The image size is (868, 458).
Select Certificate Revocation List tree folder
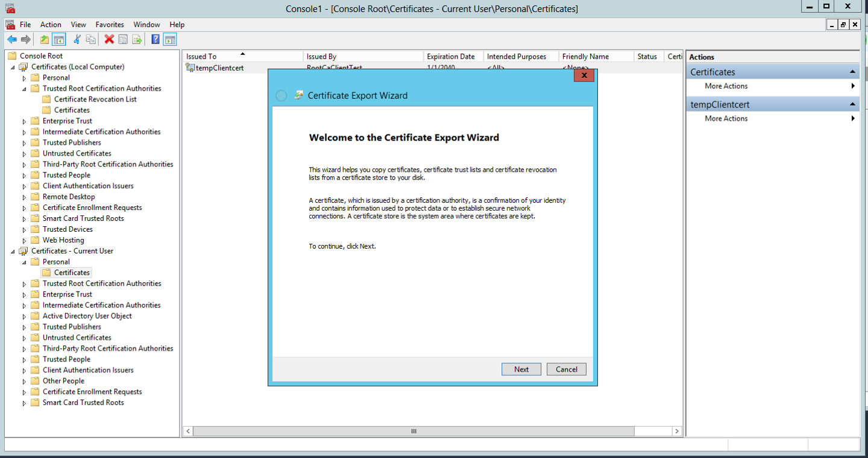[x=95, y=100]
